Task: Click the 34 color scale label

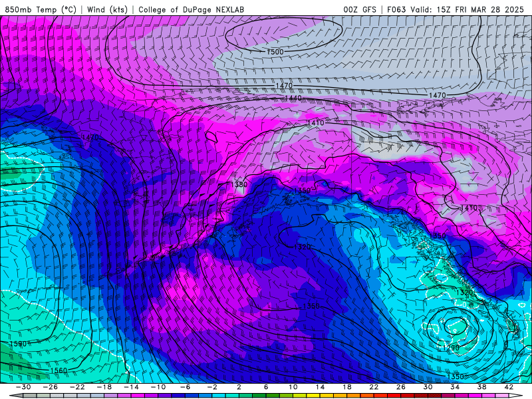Action: 455,387
